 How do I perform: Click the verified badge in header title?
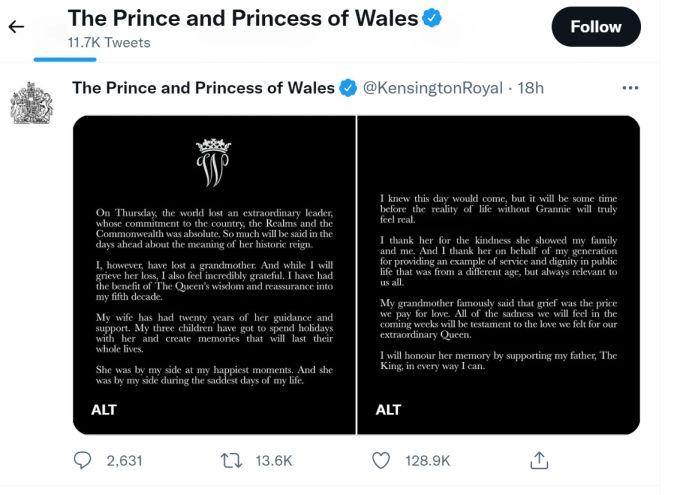pos(432,18)
